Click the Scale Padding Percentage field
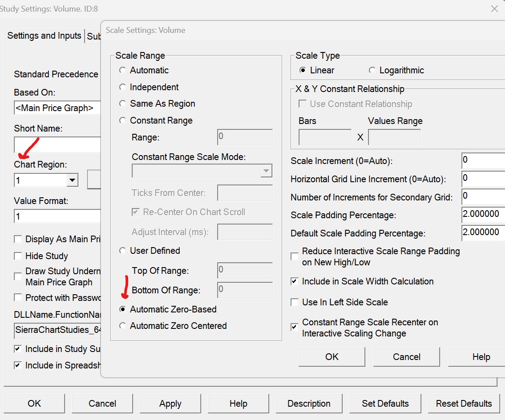This screenshot has height=420, width=505. pyautogui.click(x=483, y=215)
